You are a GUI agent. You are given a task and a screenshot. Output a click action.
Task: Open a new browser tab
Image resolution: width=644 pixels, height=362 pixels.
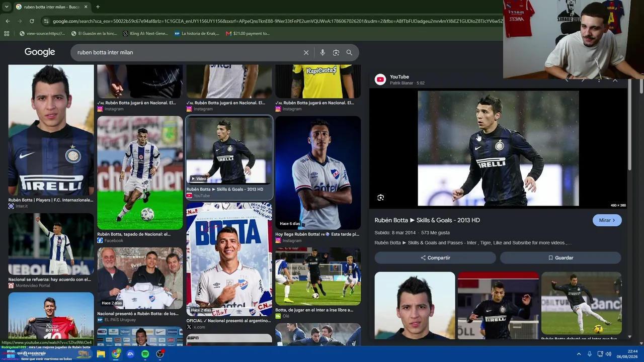98,7
